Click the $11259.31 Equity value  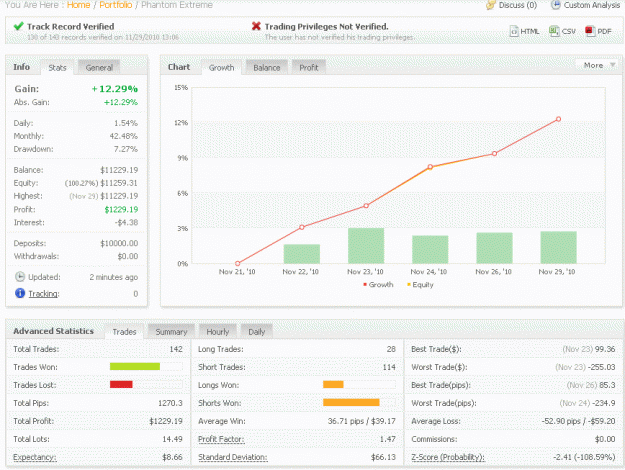pos(119,183)
